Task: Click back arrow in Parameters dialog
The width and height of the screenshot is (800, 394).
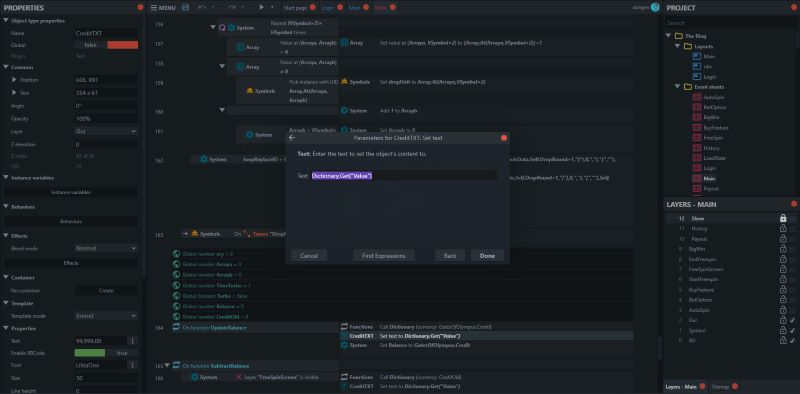Action: coord(292,138)
